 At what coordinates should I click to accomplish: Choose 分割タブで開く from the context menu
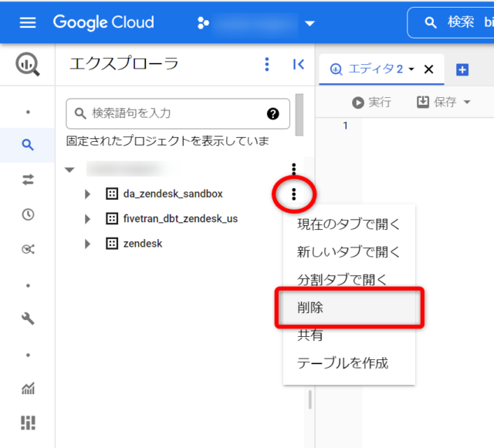pos(349,279)
